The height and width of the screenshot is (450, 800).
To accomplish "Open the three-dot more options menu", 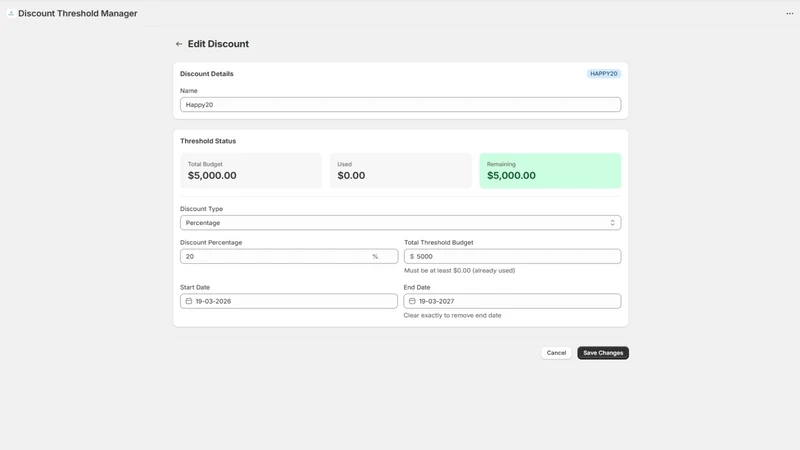I will (x=789, y=14).
